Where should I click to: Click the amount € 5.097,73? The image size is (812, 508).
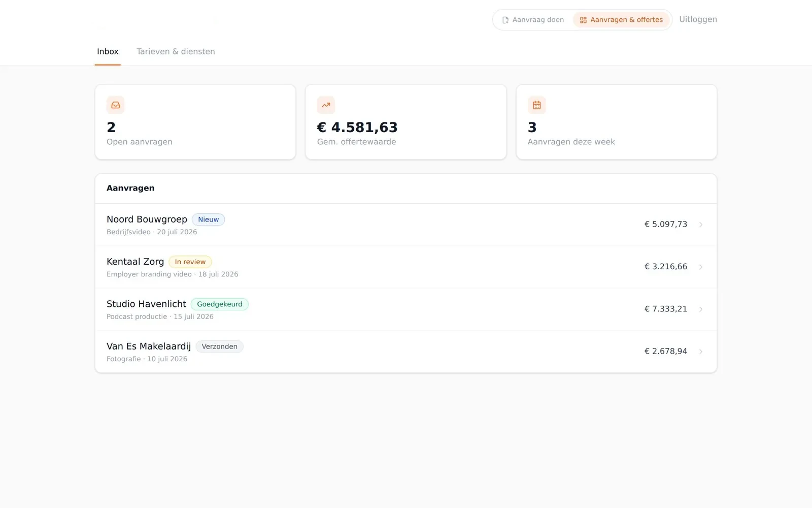666,224
